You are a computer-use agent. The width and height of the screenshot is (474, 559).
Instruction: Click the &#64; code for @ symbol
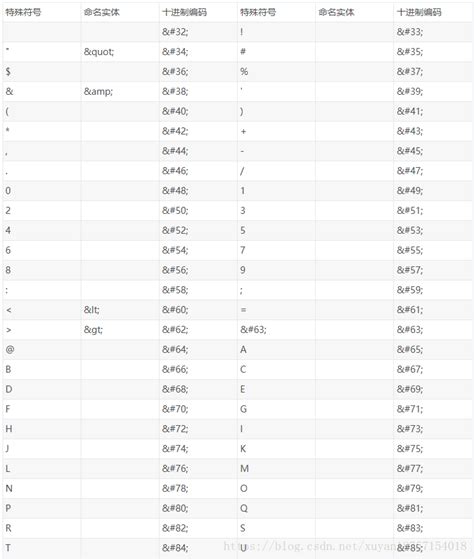coord(175,350)
